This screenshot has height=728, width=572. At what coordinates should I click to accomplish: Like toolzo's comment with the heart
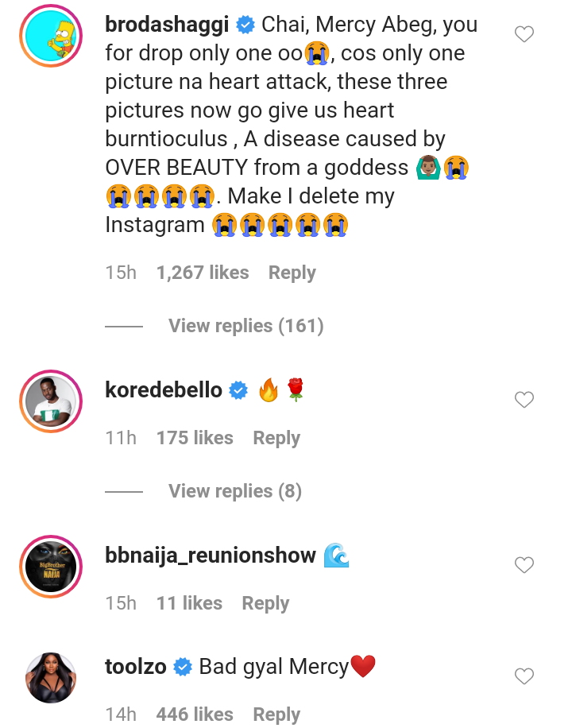[x=524, y=676]
